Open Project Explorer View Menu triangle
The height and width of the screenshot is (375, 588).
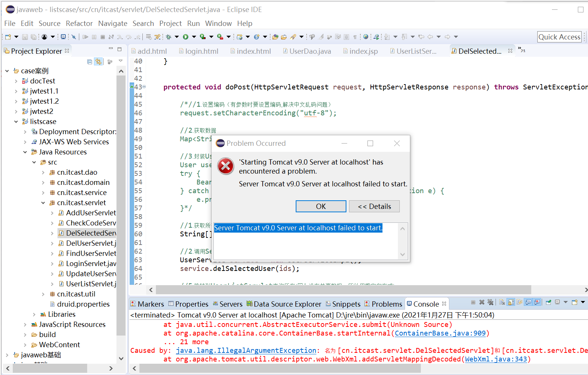pos(121,61)
